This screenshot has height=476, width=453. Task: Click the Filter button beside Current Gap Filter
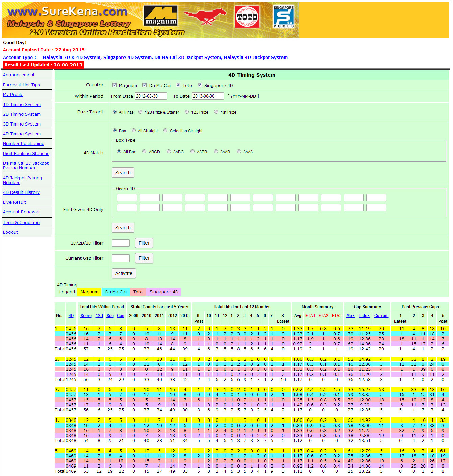coord(144,258)
